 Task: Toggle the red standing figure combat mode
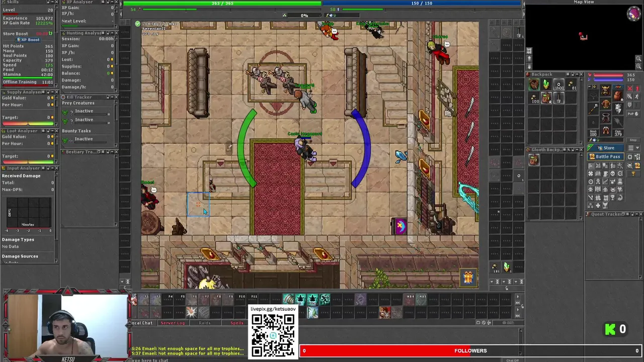[637, 88]
